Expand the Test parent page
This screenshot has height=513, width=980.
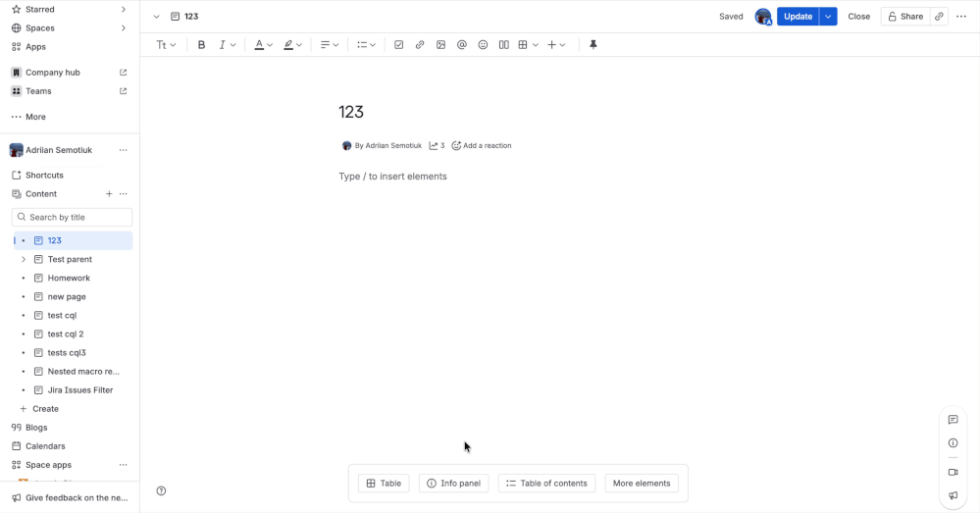[x=24, y=259]
